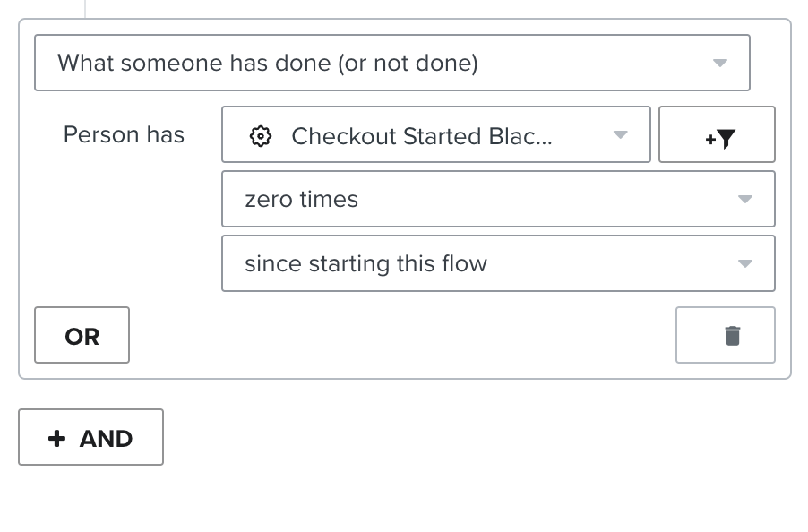Expand the "since starting this flow" timeframe dropdown
Screen dimensions: 808x532
[497, 263]
